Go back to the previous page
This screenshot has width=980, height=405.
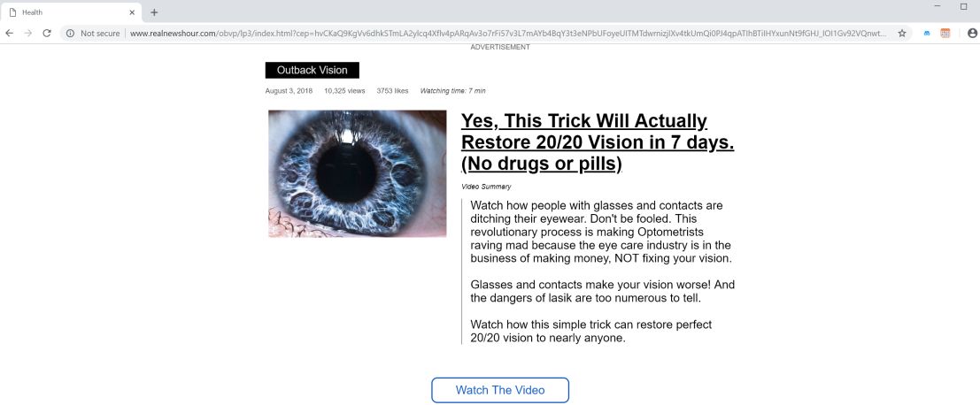coord(9,33)
